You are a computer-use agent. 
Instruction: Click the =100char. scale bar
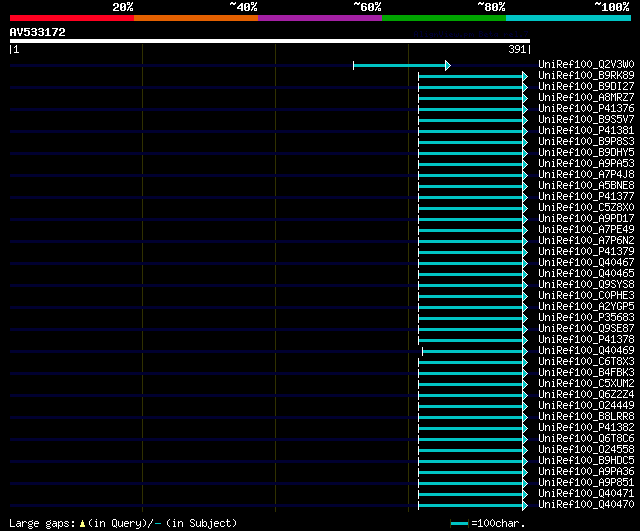click(460, 524)
